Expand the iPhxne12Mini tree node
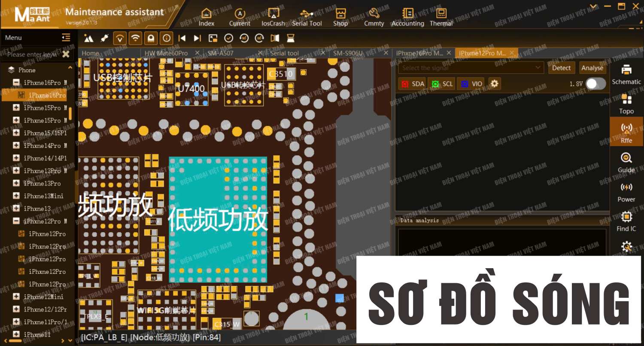644x346 pixels. tap(16, 297)
